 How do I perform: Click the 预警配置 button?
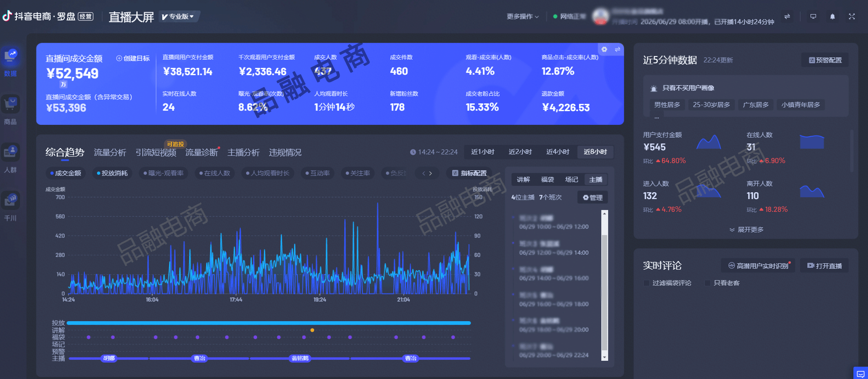pyautogui.click(x=825, y=60)
